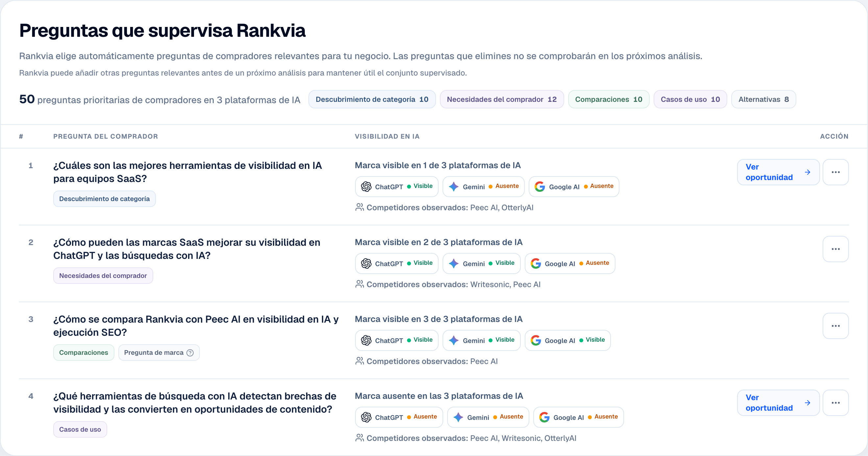
Task: Open the more-options menu for question 2
Action: 835,249
